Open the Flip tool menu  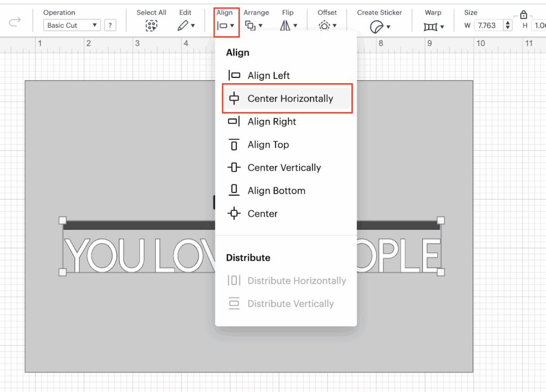click(x=288, y=25)
